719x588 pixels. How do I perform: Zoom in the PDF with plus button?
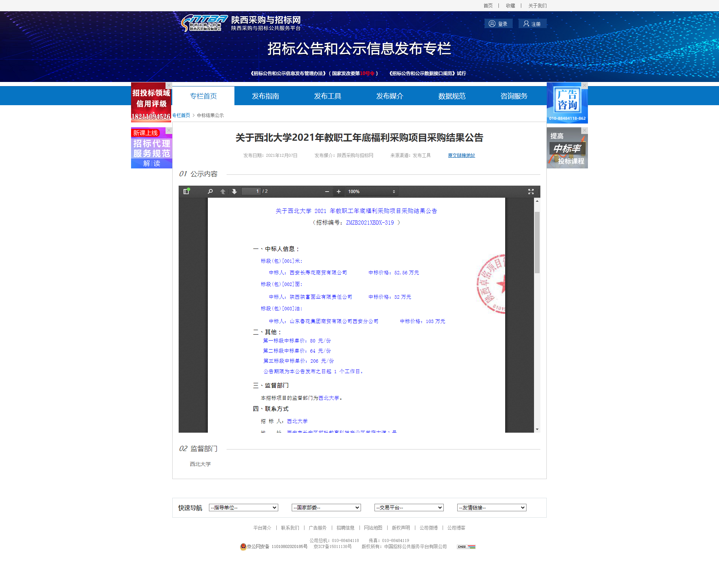tap(339, 192)
